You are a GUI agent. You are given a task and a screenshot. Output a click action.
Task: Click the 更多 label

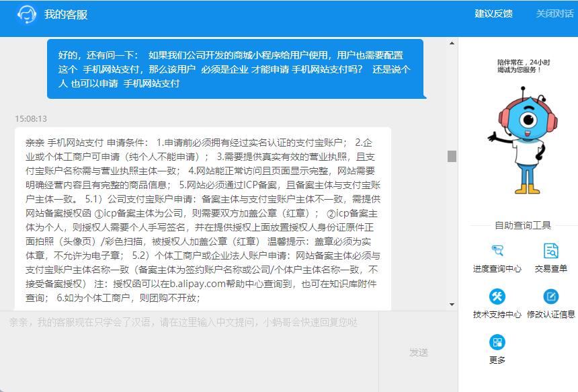tap(497, 360)
